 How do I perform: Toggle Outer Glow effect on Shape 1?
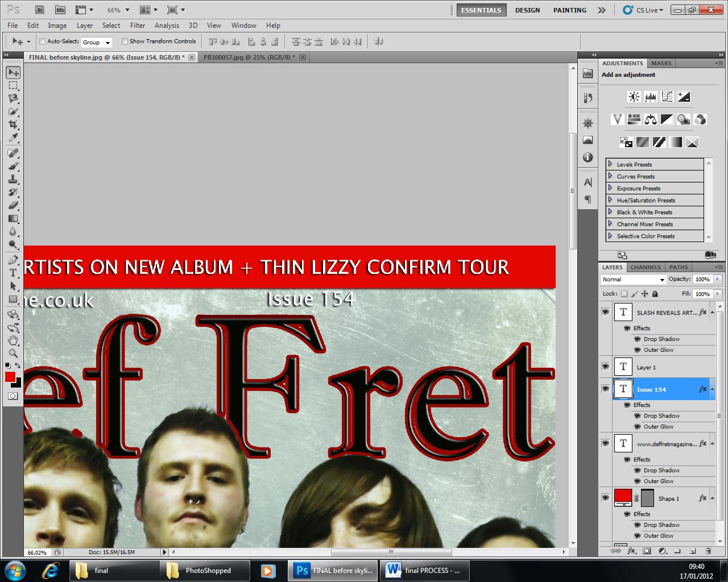tap(638, 536)
